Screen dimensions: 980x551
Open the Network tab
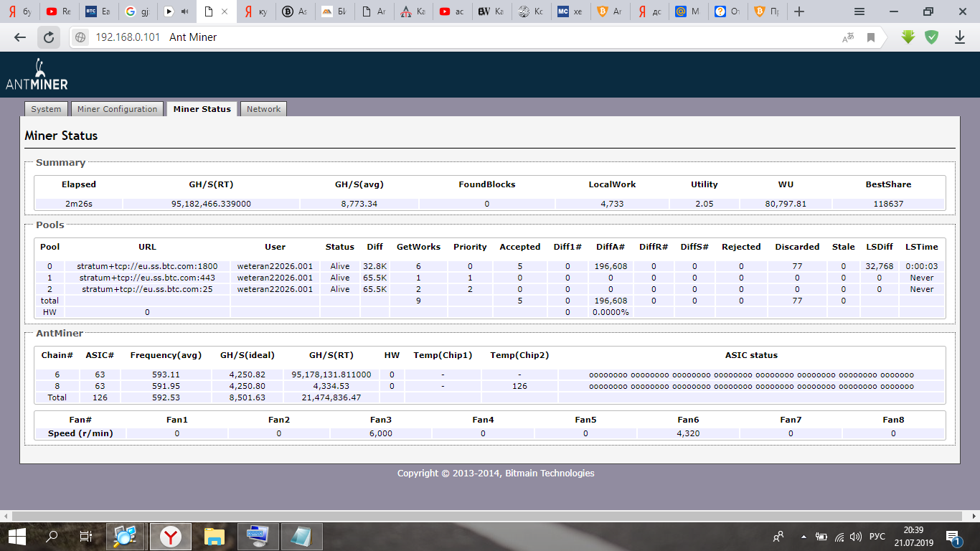263,109
